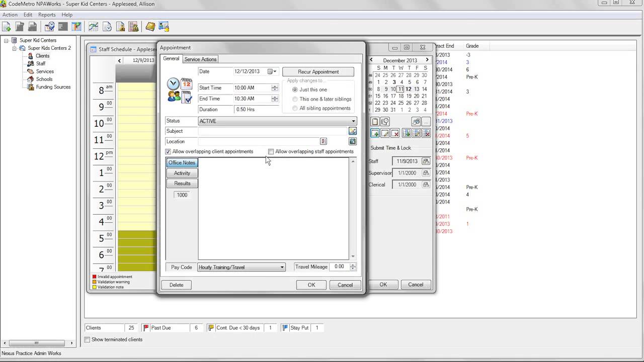This screenshot has width=644, height=362.
Task: Open the colored calendar grid toolbar icon
Action: (x=76, y=27)
